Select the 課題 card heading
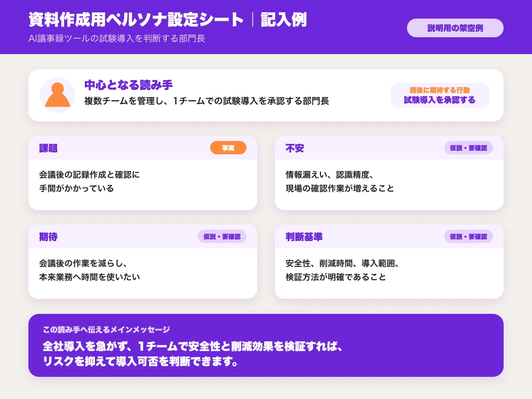532x399 pixels. (x=48, y=149)
